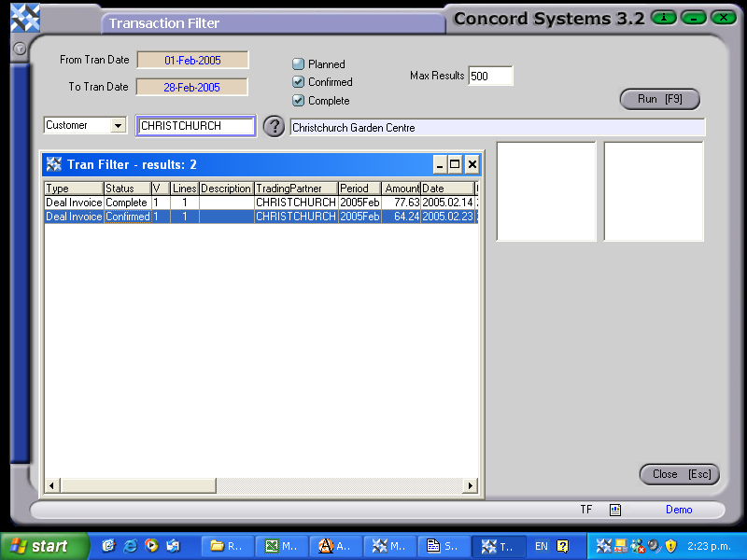The height and width of the screenshot is (560, 747).
Task: Click the Run [F9] button
Action: click(x=659, y=99)
